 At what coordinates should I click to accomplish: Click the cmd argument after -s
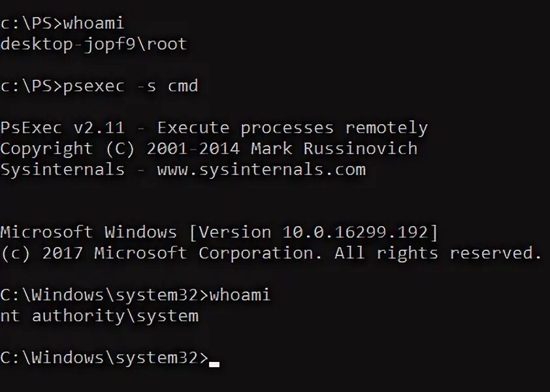point(183,86)
